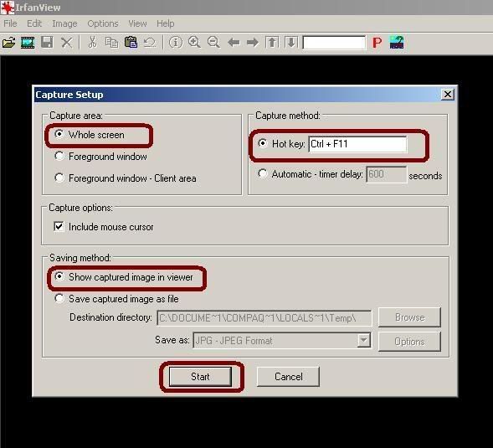Open the Help menu
The height and width of the screenshot is (448, 493).
click(166, 23)
